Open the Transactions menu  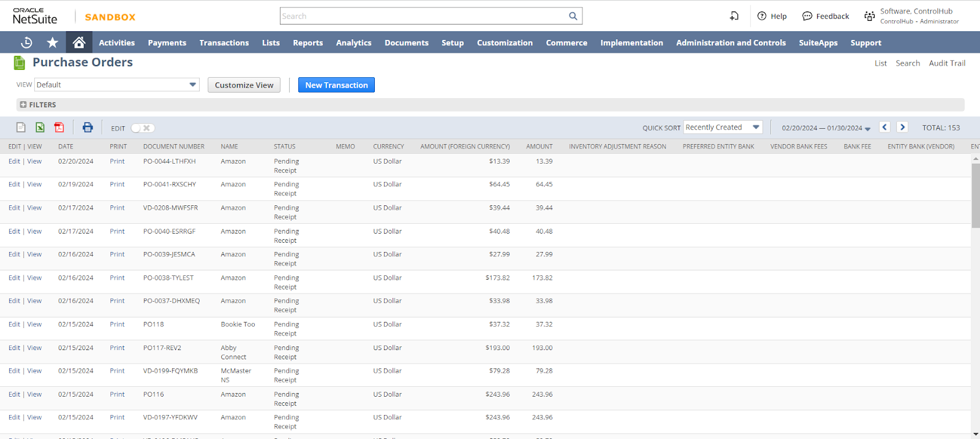click(224, 42)
